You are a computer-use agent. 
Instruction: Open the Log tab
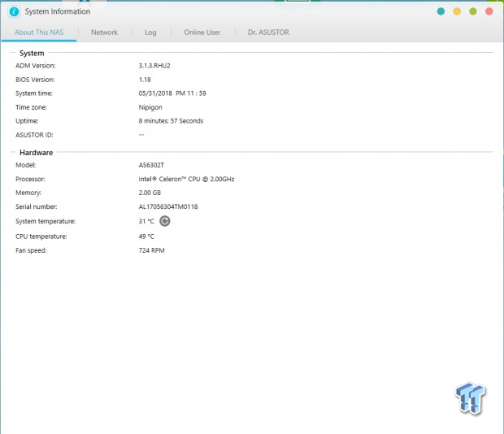(150, 33)
